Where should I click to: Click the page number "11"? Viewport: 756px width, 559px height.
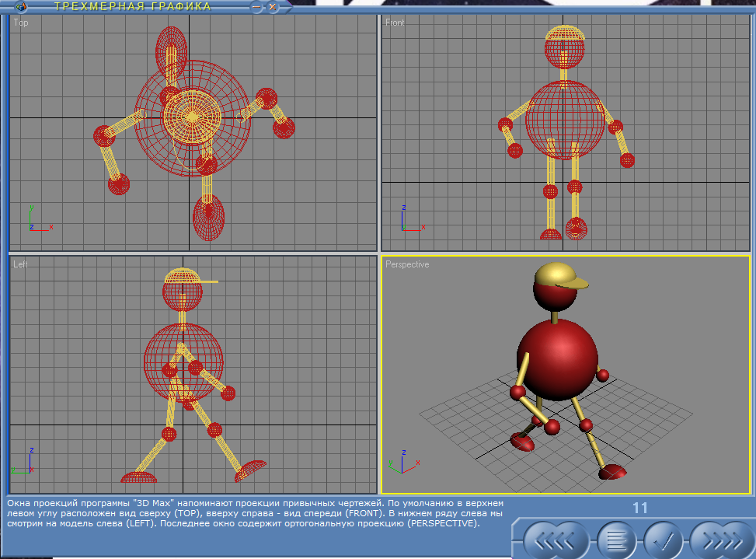[639, 508]
